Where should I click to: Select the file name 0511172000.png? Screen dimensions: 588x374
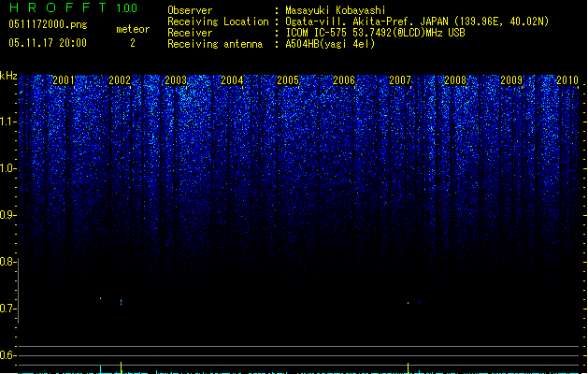(x=48, y=24)
